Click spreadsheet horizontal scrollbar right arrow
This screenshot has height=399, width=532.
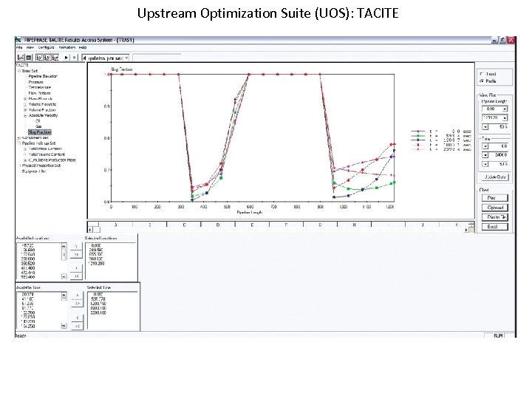point(466,230)
